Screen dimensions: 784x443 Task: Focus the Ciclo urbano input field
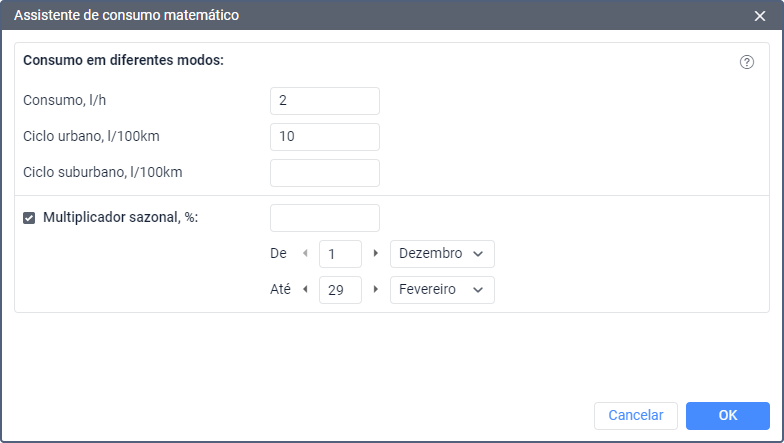click(324, 137)
